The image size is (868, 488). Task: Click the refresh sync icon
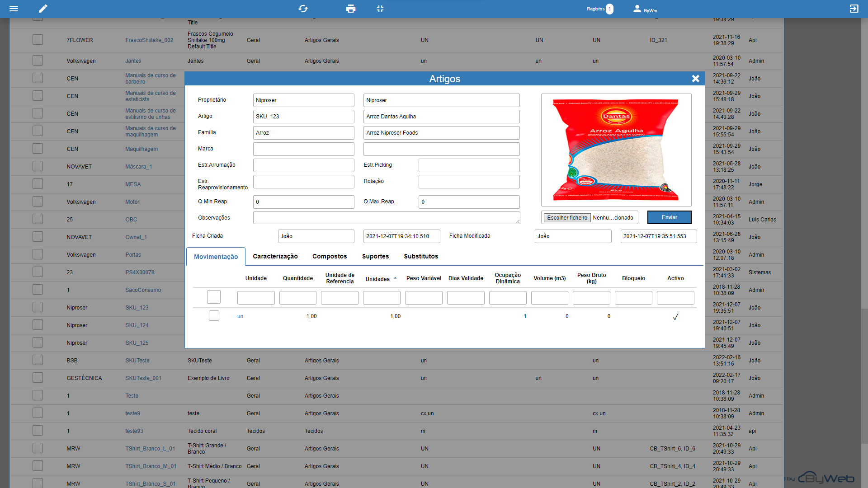click(x=303, y=9)
